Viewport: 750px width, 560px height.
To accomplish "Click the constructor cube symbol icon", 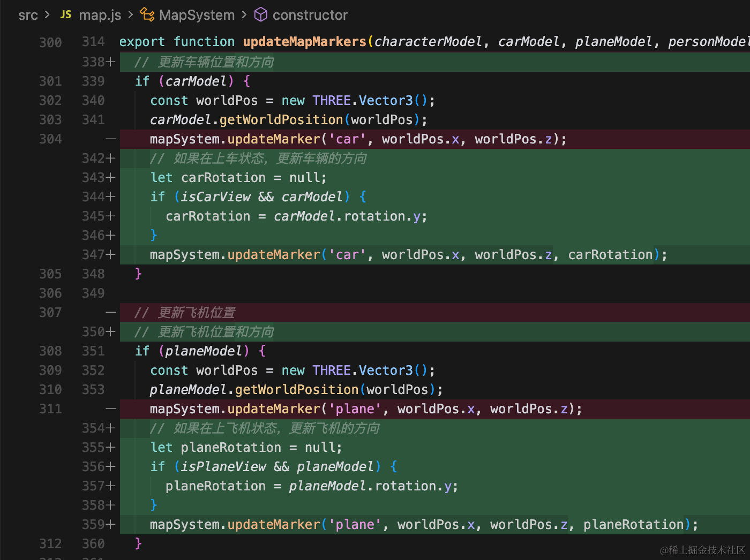I will 260,14.
